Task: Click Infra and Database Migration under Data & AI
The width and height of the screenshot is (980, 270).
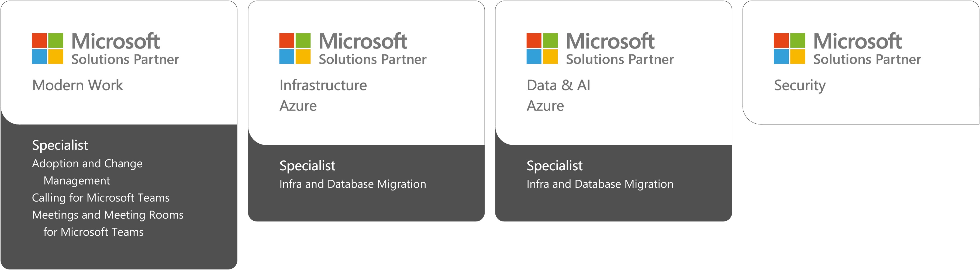Action: coord(600,184)
